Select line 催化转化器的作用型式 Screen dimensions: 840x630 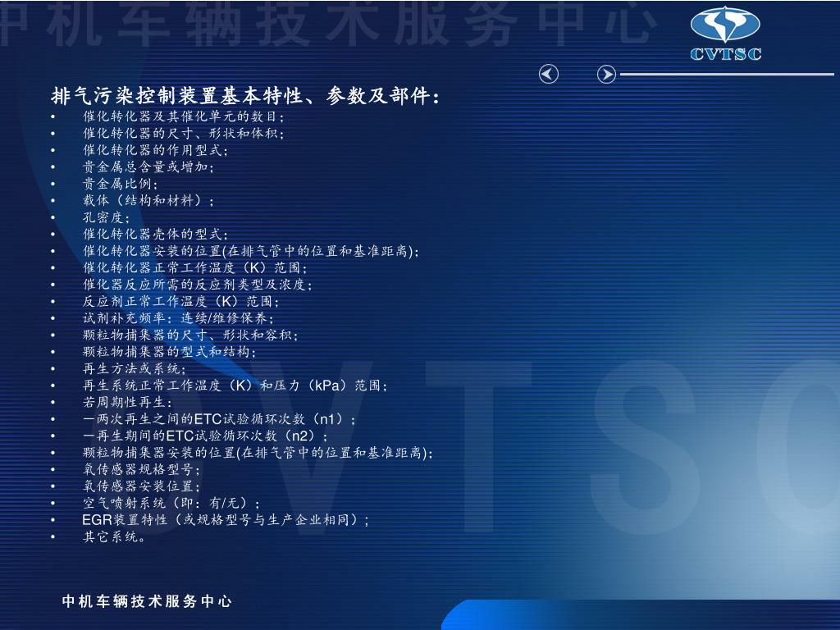coord(155,150)
